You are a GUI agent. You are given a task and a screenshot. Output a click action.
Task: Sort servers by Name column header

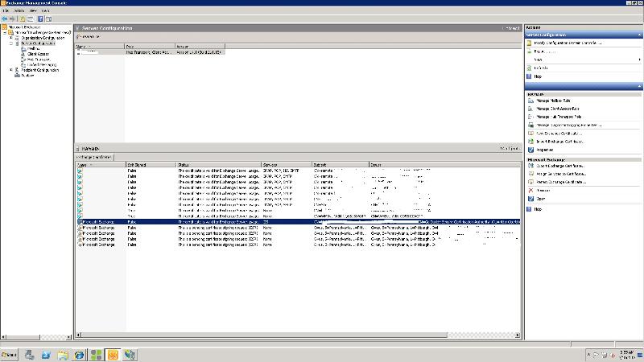click(100, 47)
